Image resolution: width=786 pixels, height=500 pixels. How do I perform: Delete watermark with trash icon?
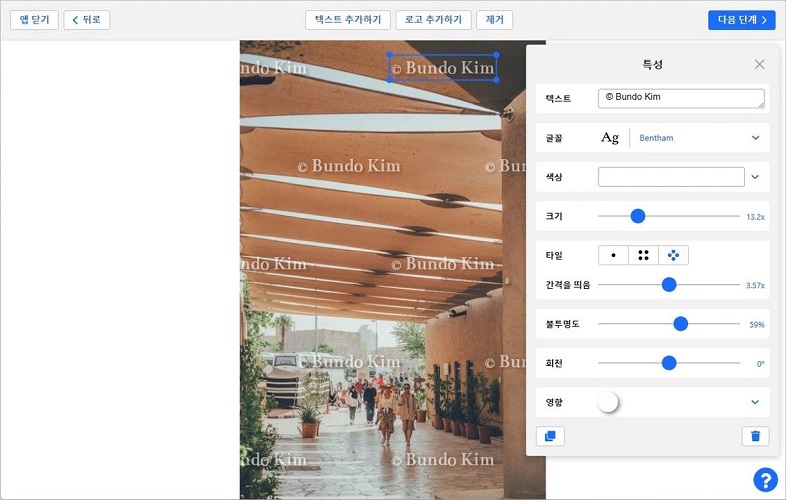[755, 436]
